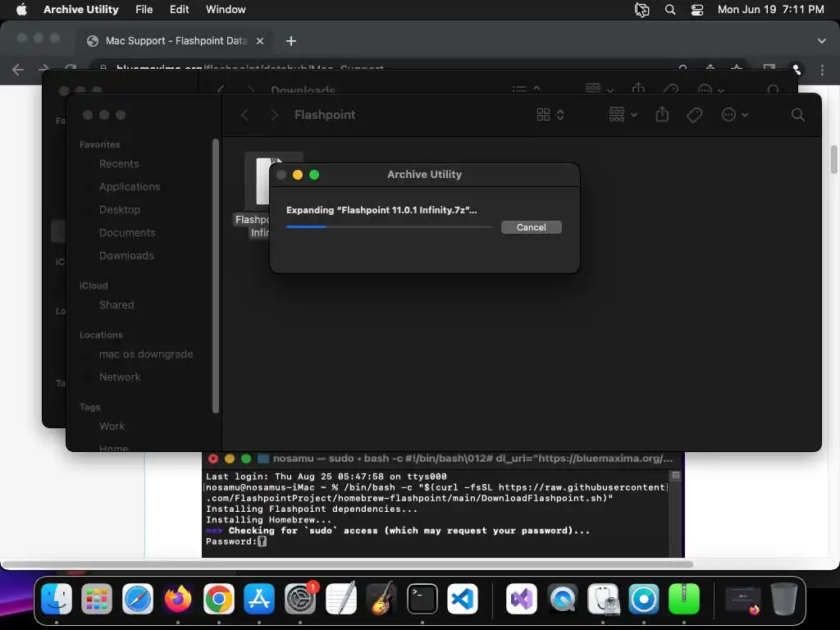840x630 pixels.
Task: Open Terminal from the Dock
Action: coord(422,598)
